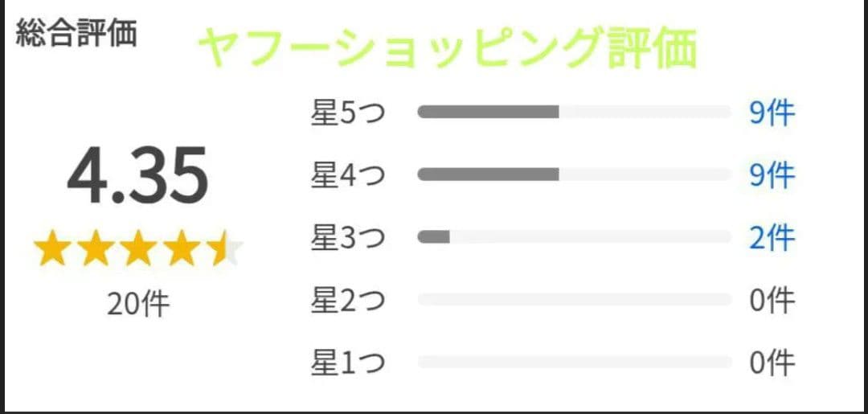
Task: Click the 星3つ rating bar
Action: pos(574,237)
